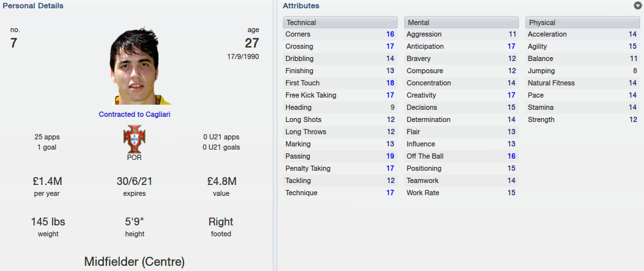Click the £4.8M value figure

click(x=221, y=181)
